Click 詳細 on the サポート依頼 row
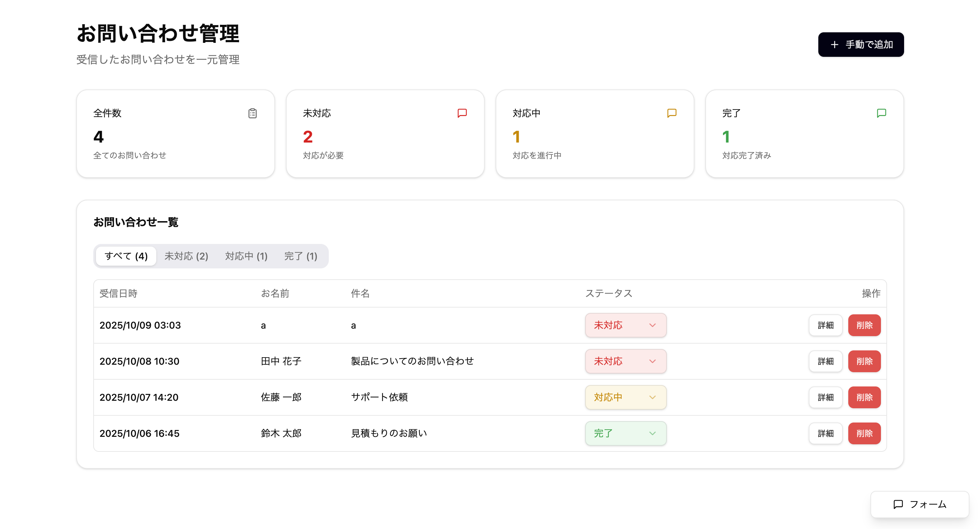Image resolution: width=980 pixels, height=529 pixels. tap(825, 397)
